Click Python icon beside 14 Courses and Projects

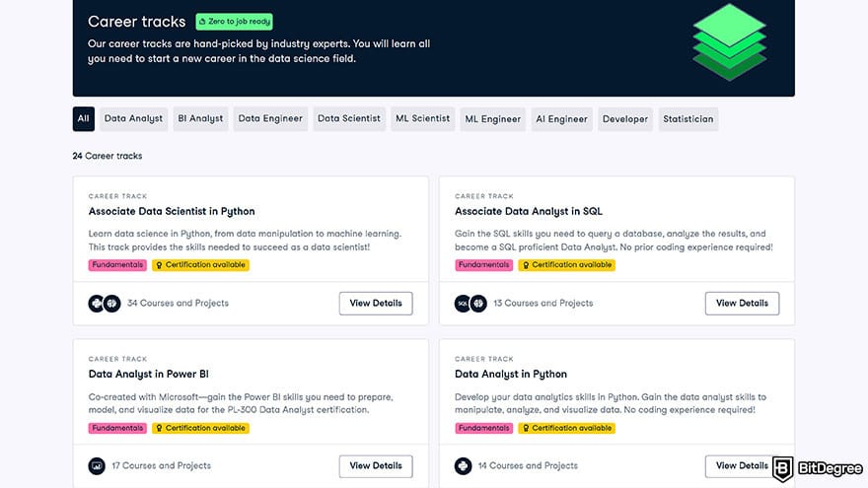pyautogui.click(x=463, y=466)
